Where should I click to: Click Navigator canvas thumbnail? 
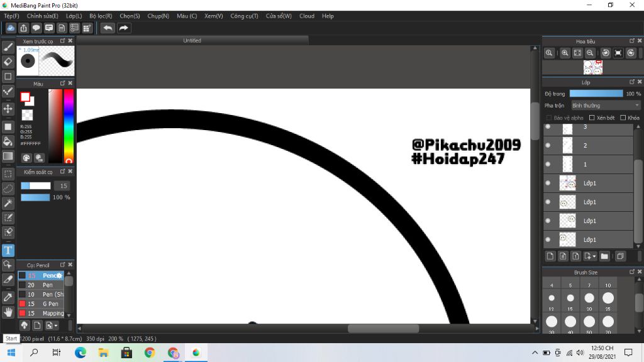(x=592, y=67)
